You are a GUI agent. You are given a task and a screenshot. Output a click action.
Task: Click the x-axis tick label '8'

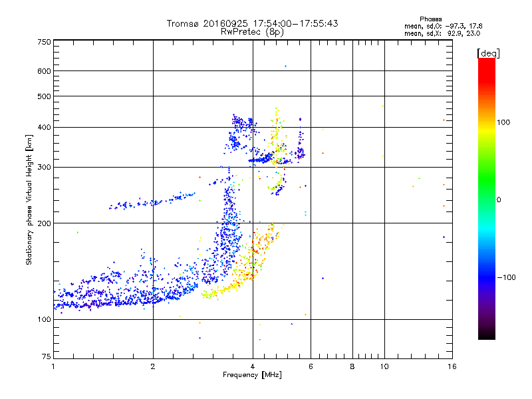point(352,366)
